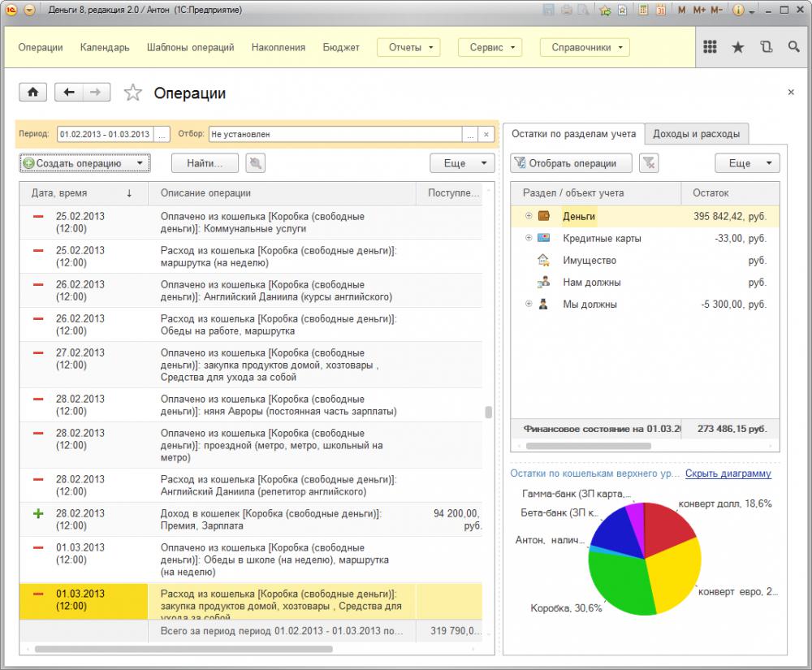812x670 pixels.
Task: Expand the Кредитные карты tree node
Action: tap(529, 238)
